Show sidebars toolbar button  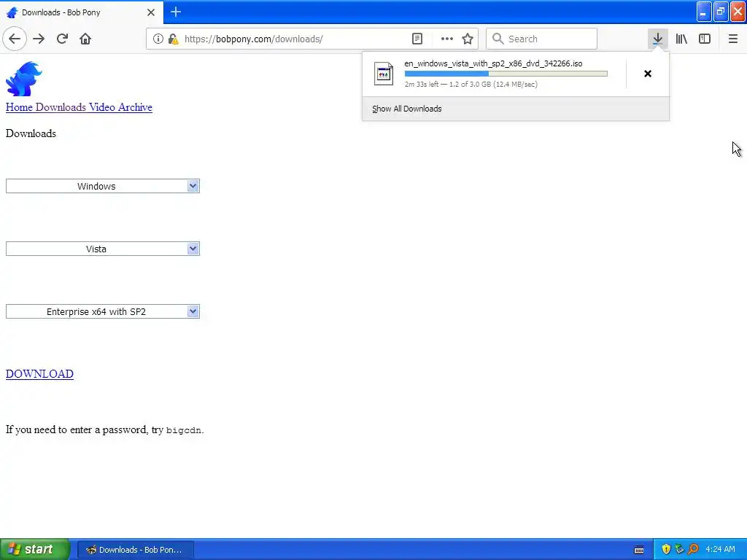tap(705, 39)
